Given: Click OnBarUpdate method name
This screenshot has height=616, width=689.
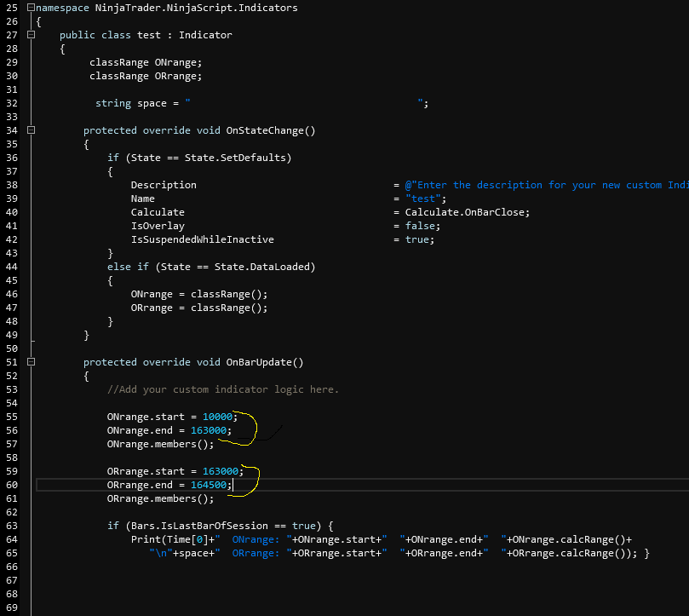Looking at the screenshot, I should click(259, 362).
